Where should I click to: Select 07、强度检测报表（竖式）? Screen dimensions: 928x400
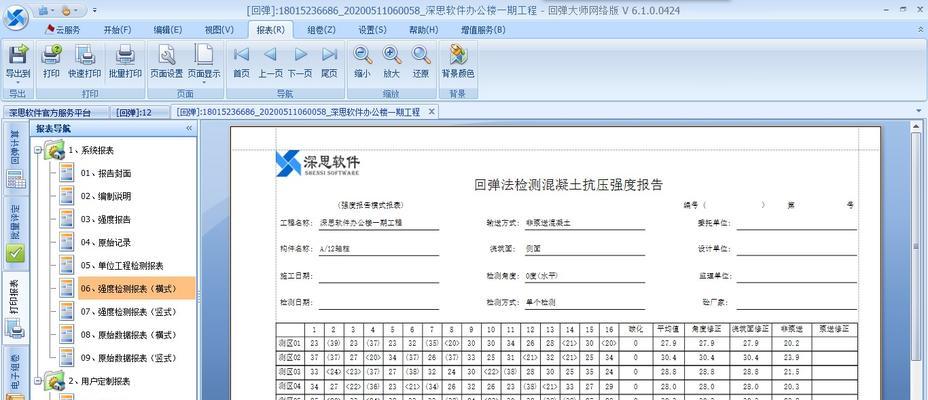tap(128, 312)
